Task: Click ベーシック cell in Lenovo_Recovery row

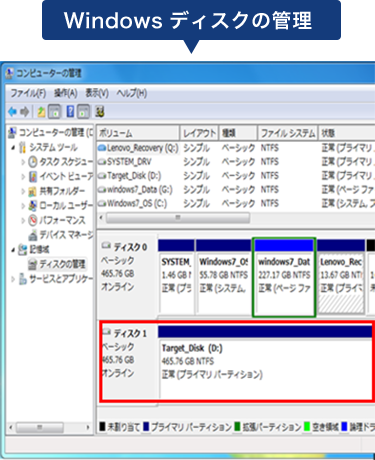Action: tap(238, 148)
